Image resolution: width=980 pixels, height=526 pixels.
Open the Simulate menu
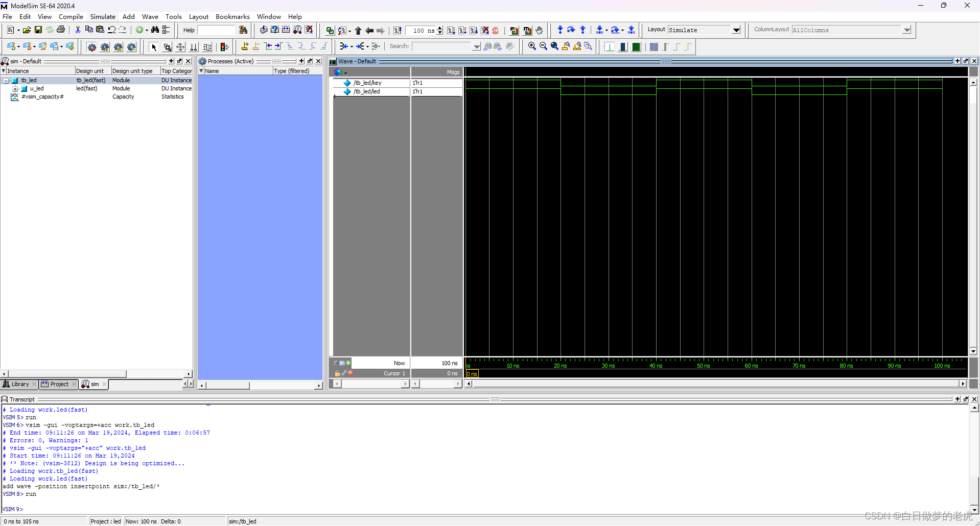coord(103,16)
